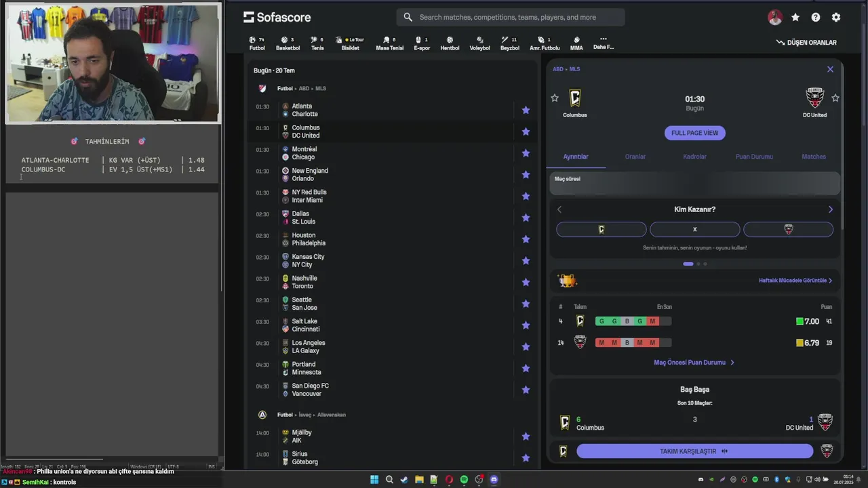Open the Futbol sport category
The width and height of the screenshot is (868, 488).
tap(257, 43)
